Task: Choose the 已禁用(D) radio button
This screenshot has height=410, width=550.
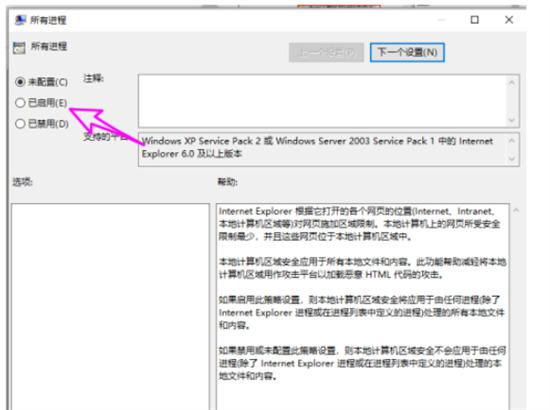Action: [20, 123]
